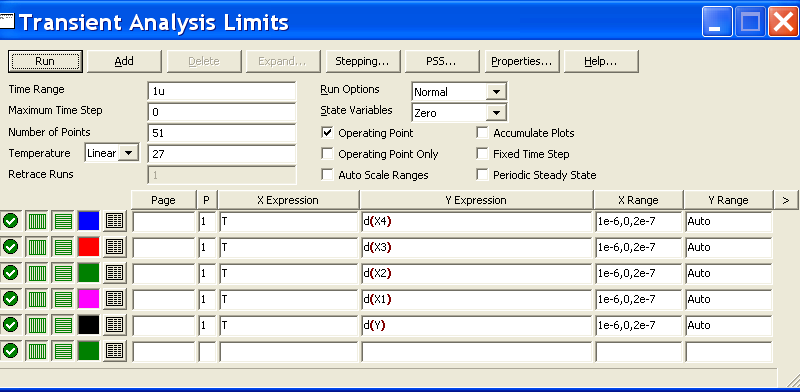Click the black color swatch in the d(Y) row
The height and width of the screenshot is (392, 800).
(89, 325)
